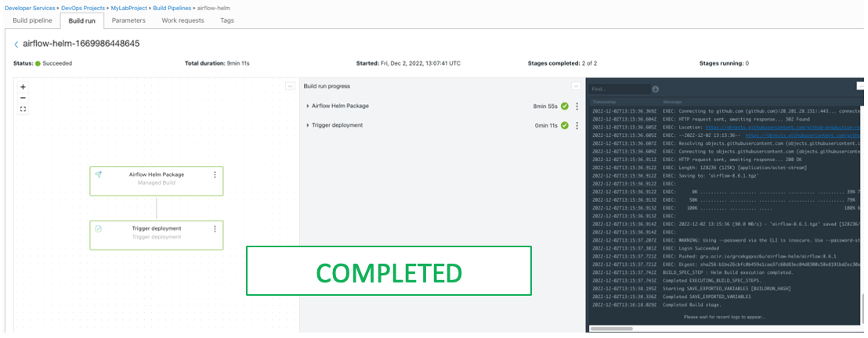The image size is (868, 338).
Task: Expand Airflow Helm Package progress details
Action: click(x=308, y=106)
